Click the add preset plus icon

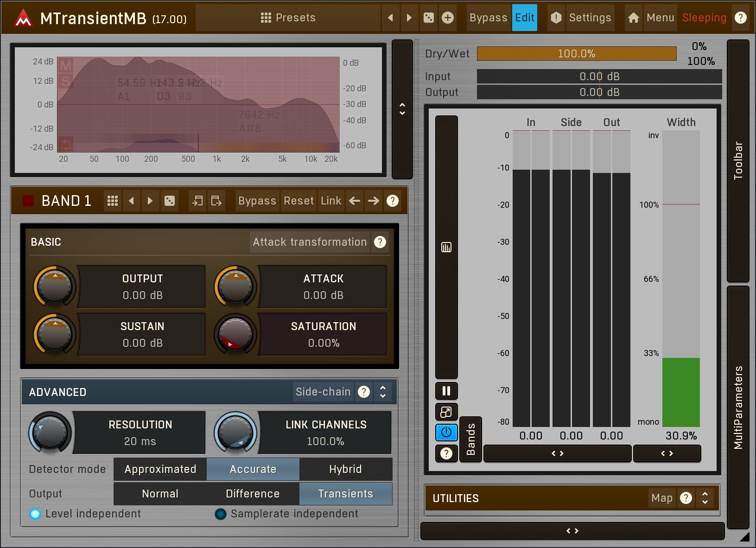(x=448, y=18)
